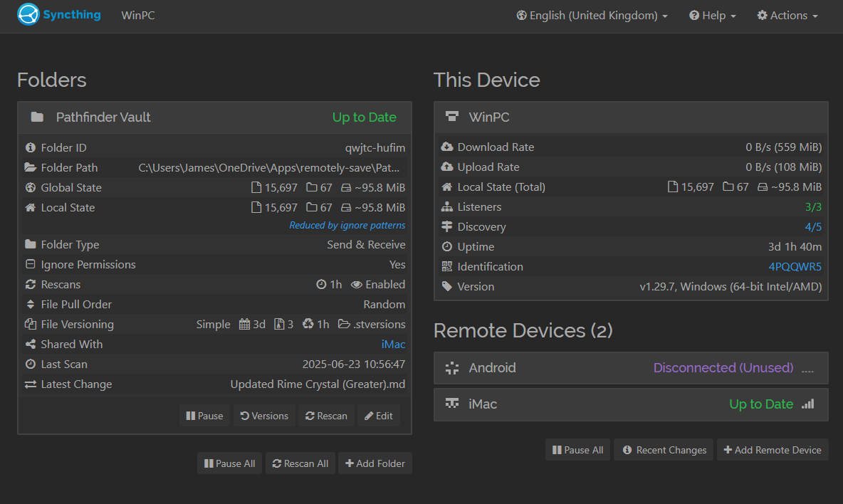Image resolution: width=843 pixels, height=504 pixels.
Task: Click the Folder Path open-folder icon
Action: 31,167
